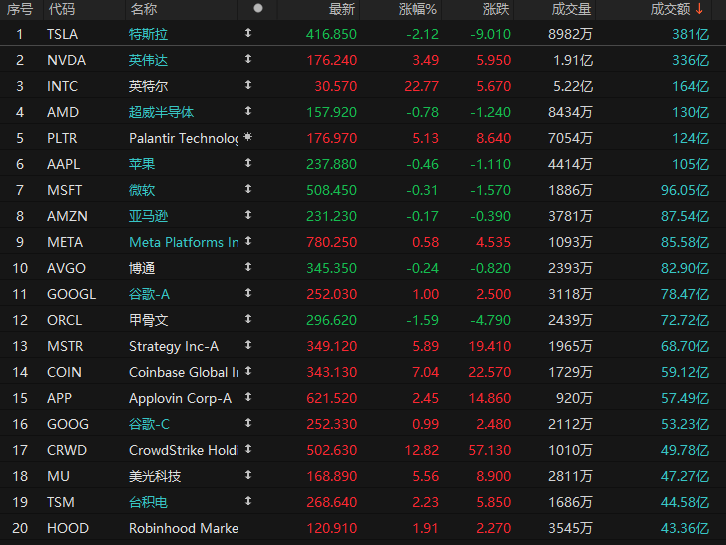Sort by the 名称 column header
Image resolution: width=726 pixels, height=545 pixels.
(x=144, y=9)
